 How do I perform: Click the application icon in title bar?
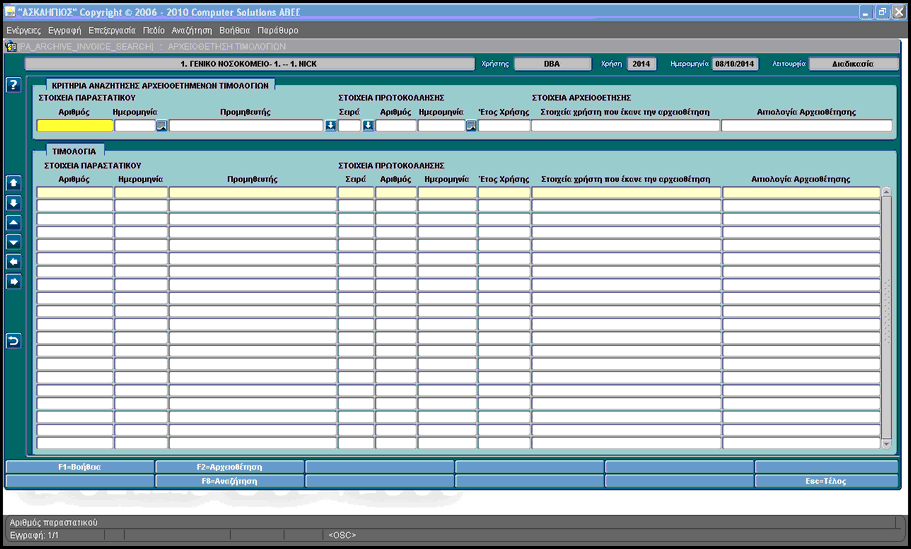(x=10, y=12)
